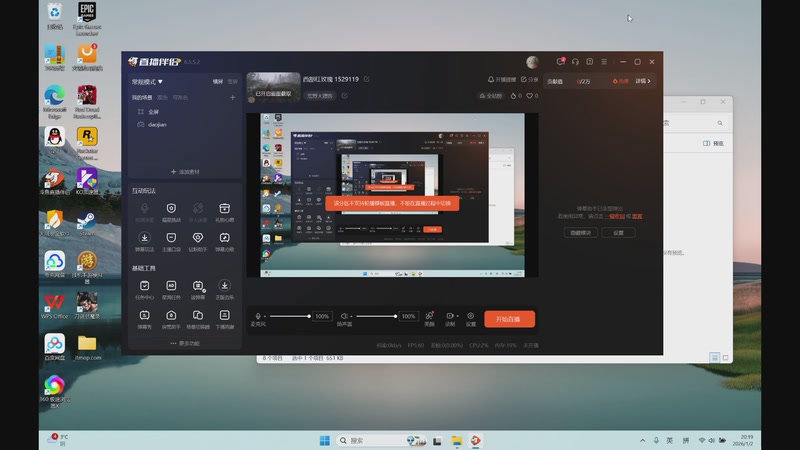Open the gear settings icon in the bottom bar
Image resolution: width=800 pixels, height=450 pixels.
coord(470,316)
